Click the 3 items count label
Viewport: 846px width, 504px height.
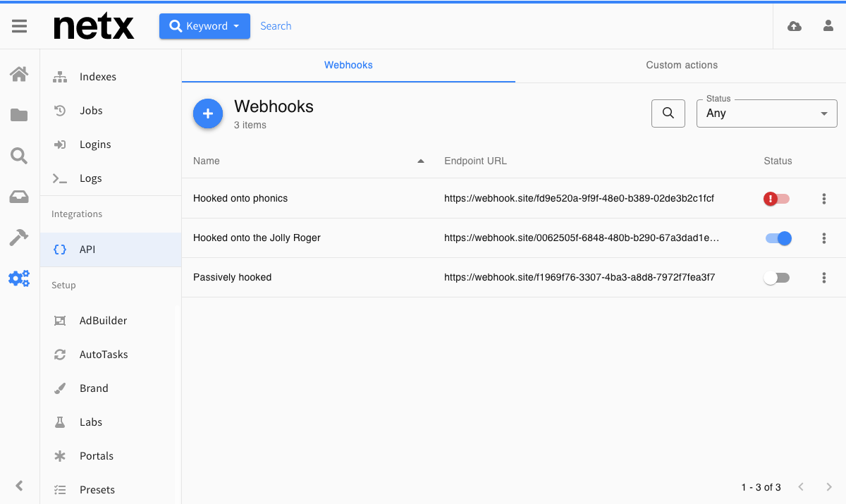pyautogui.click(x=250, y=125)
